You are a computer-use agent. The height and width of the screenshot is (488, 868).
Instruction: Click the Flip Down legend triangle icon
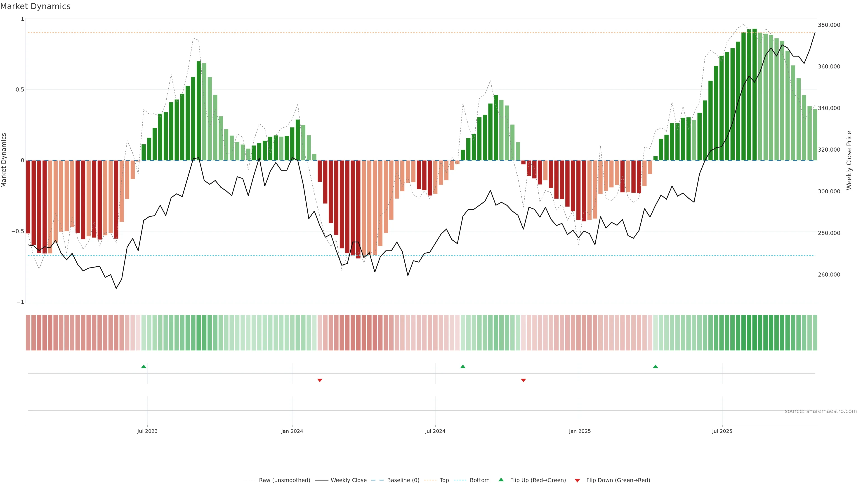(577, 480)
